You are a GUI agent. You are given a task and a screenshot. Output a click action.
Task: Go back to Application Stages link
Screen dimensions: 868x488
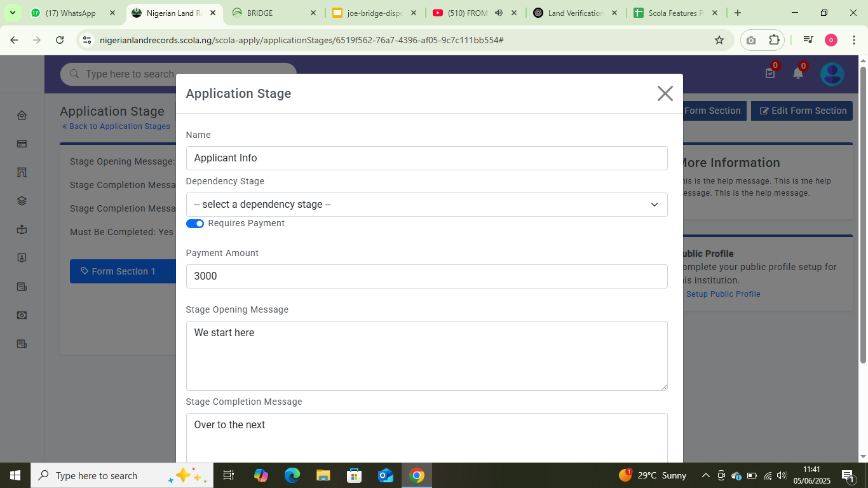coord(116,126)
